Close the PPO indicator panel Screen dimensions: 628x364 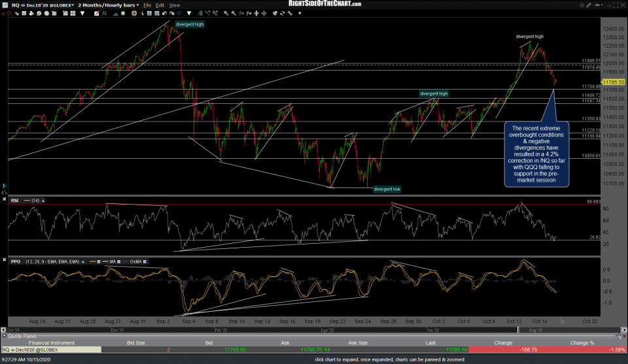coord(4,260)
